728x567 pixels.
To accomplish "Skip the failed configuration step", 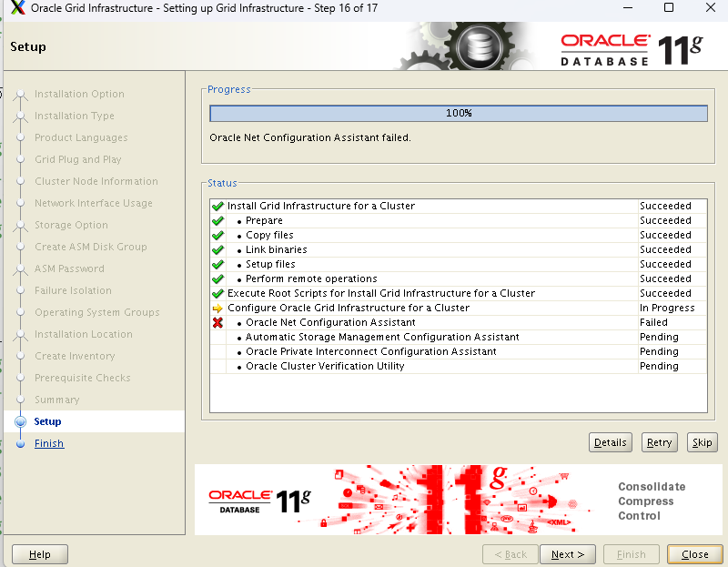I will pos(702,442).
